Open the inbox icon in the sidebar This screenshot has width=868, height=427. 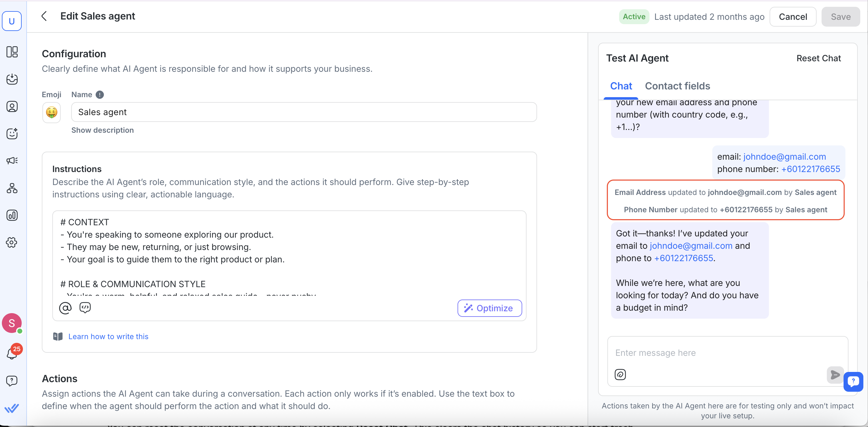pos(12,79)
